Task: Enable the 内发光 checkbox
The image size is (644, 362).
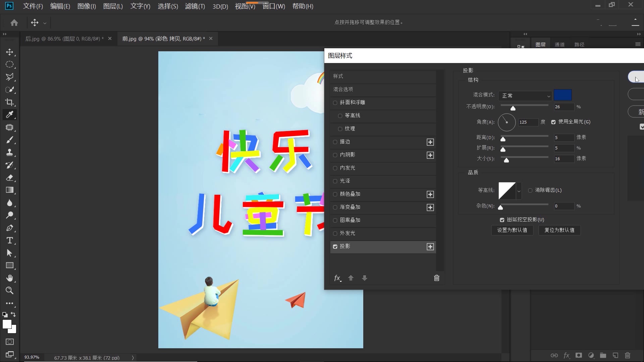Action: 335,168
